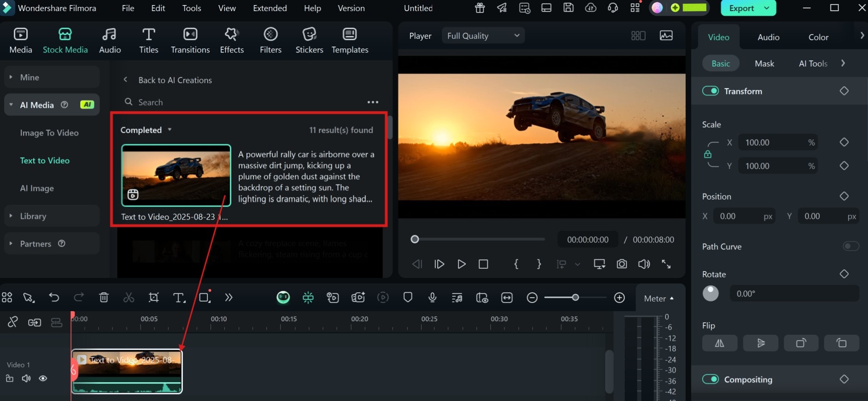Image resolution: width=868 pixels, height=401 pixels.
Task: Click the Rotate dial knob
Action: (710, 293)
